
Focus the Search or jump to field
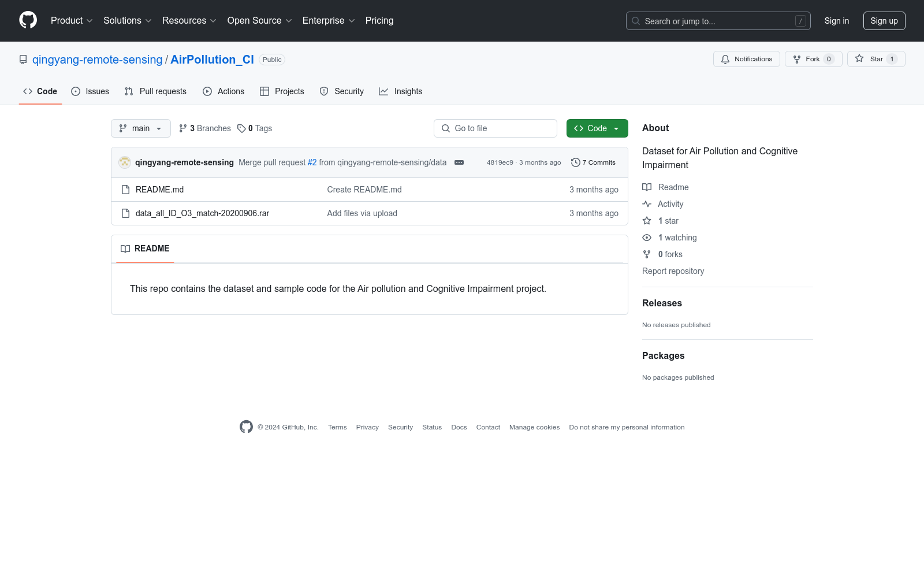pyautogui.click(x=718, y=21)
